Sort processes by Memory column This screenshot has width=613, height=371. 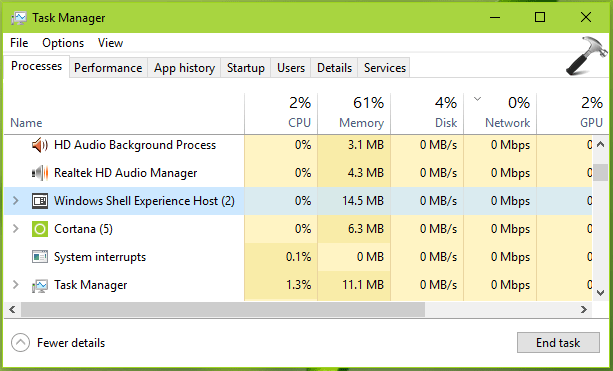tap(354, 113)
